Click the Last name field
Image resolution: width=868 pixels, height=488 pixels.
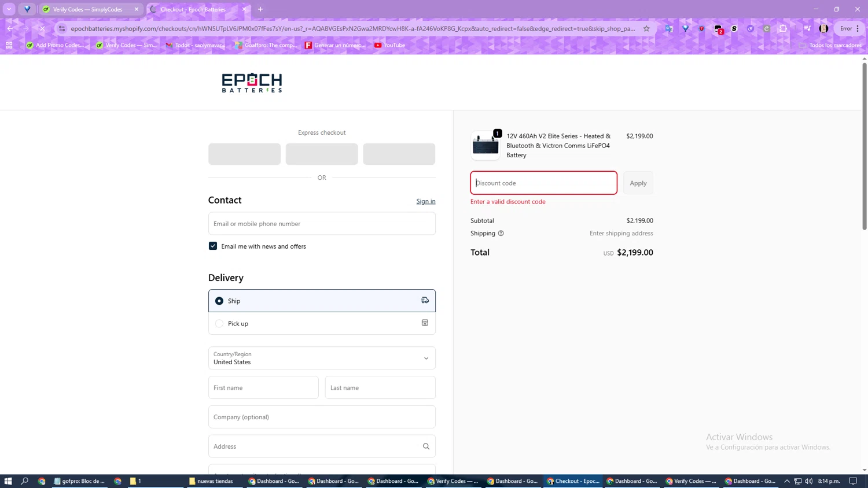tap(380, 387)
